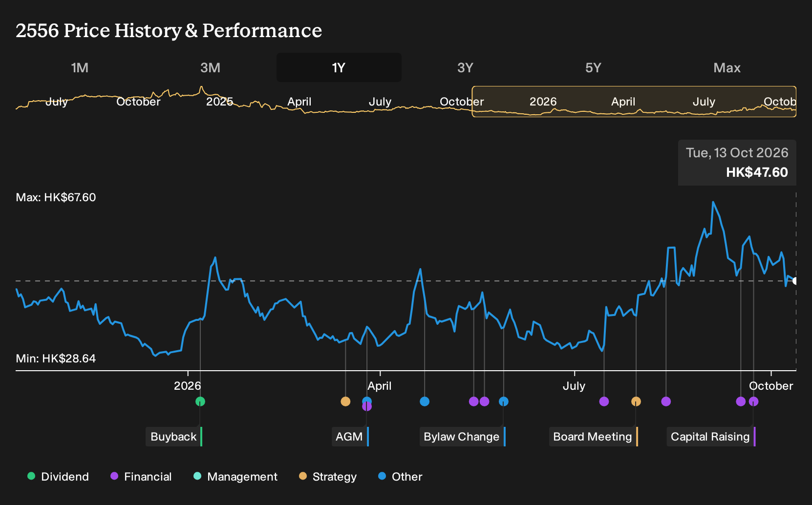Click the purple dot above the Capital Raising label
812x505 pixels.
pos(753,401)
